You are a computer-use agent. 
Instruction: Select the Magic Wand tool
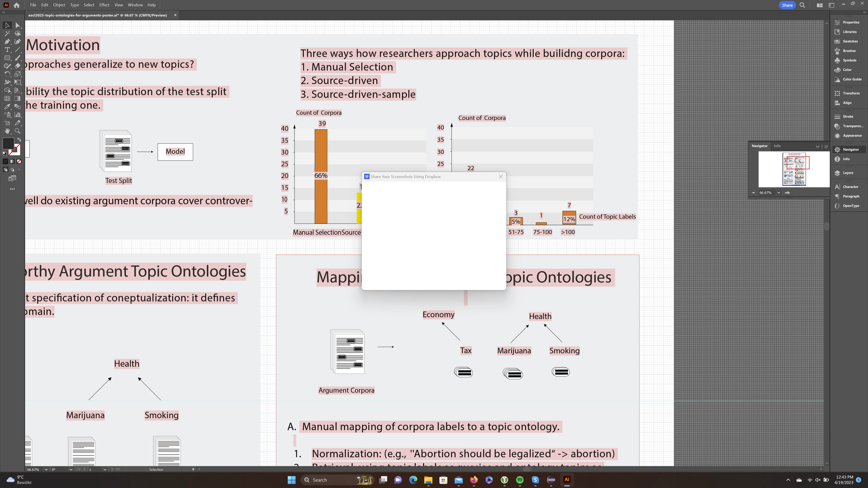point(7,34)
